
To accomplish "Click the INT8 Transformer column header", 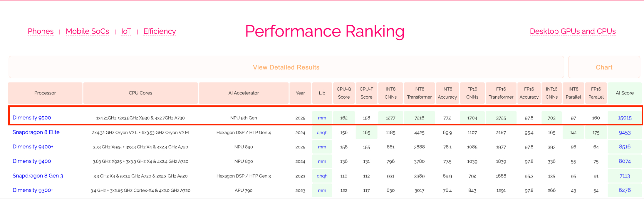I will (419, 93).
